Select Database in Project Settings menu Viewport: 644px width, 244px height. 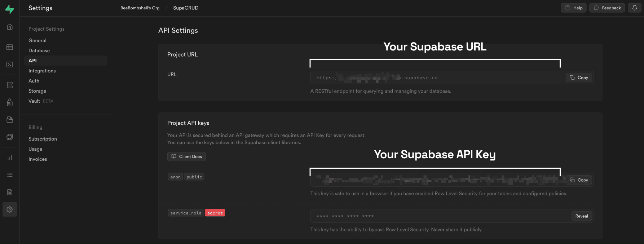tap(39, 51)
